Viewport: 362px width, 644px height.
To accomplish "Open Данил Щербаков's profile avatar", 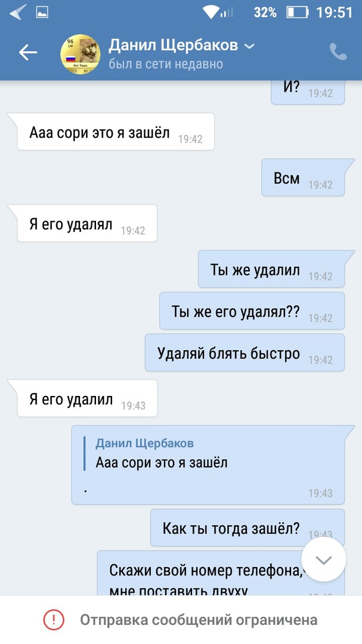I will (81, 54).
